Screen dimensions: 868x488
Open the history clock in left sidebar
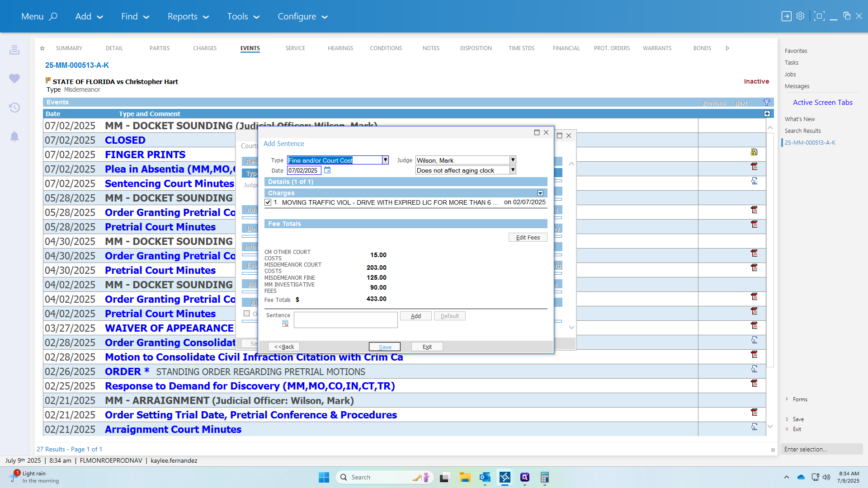[14, 108]
